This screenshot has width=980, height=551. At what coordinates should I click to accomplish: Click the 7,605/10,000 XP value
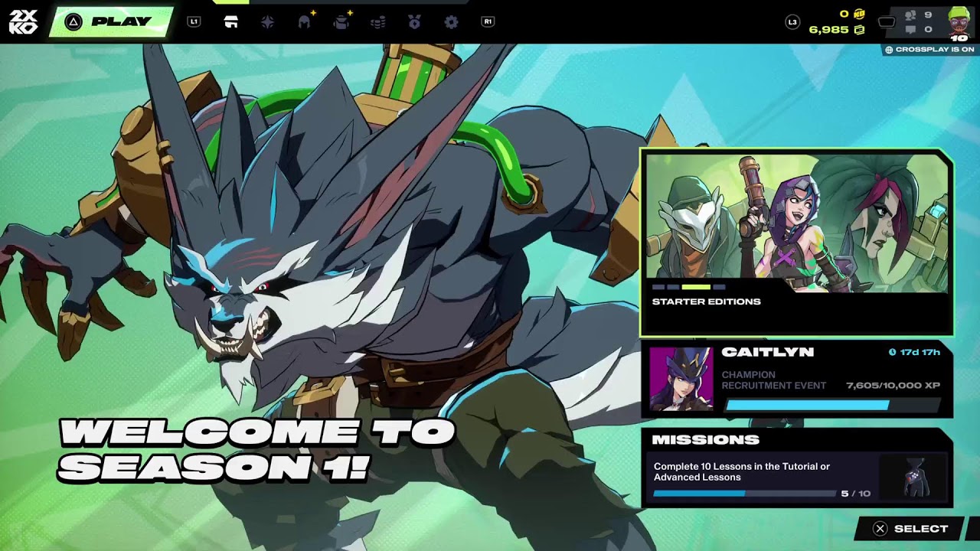coord(893,386)
